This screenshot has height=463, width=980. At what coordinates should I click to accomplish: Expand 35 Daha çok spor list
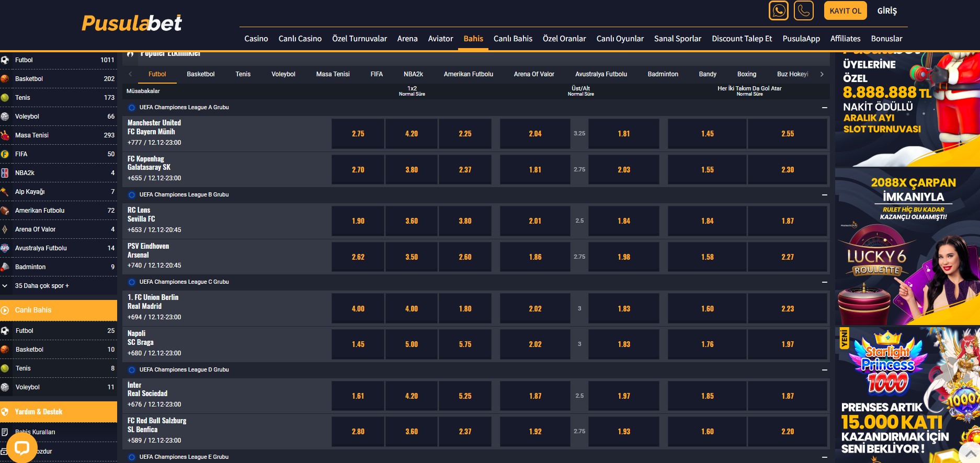[42, 286]
